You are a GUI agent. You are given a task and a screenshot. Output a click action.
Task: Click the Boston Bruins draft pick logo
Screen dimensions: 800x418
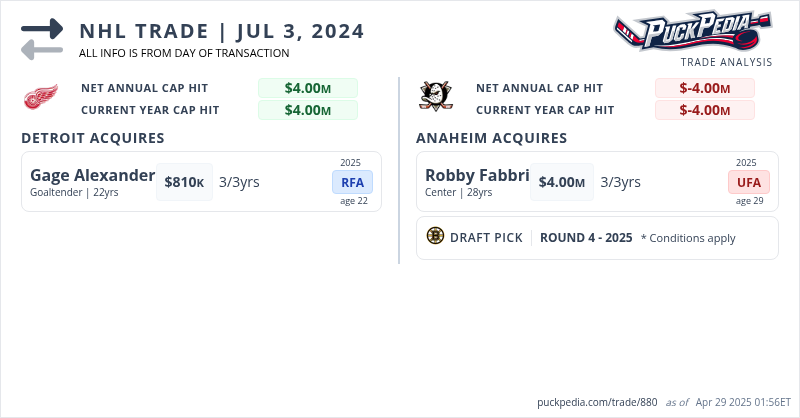coord(435,236)
